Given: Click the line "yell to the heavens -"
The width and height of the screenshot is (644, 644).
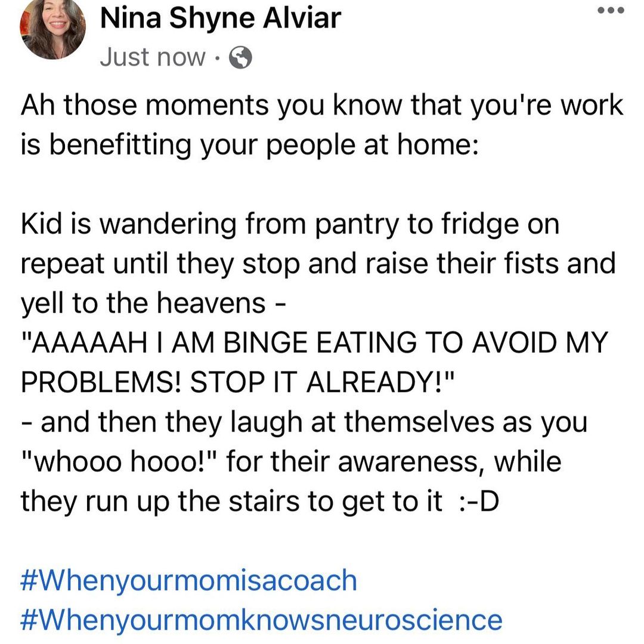Looking at the screenshot, I should click(x=154, y=303).
